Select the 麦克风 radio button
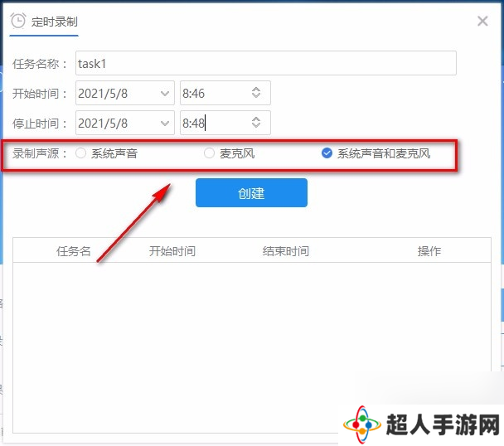This screenshot has width=504, height=446. pyautogui.click(x=209, y=153)
